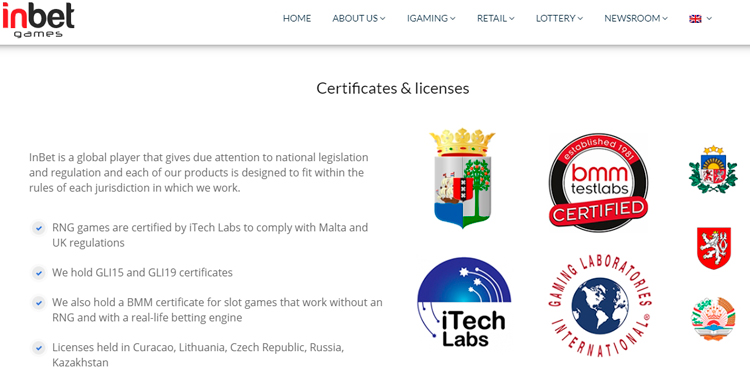Image resolution: width=750 pixels, height=378 pixels.
Task: Click the UK flag language icon
Action: pyautogui.click(x=695, y=19)
